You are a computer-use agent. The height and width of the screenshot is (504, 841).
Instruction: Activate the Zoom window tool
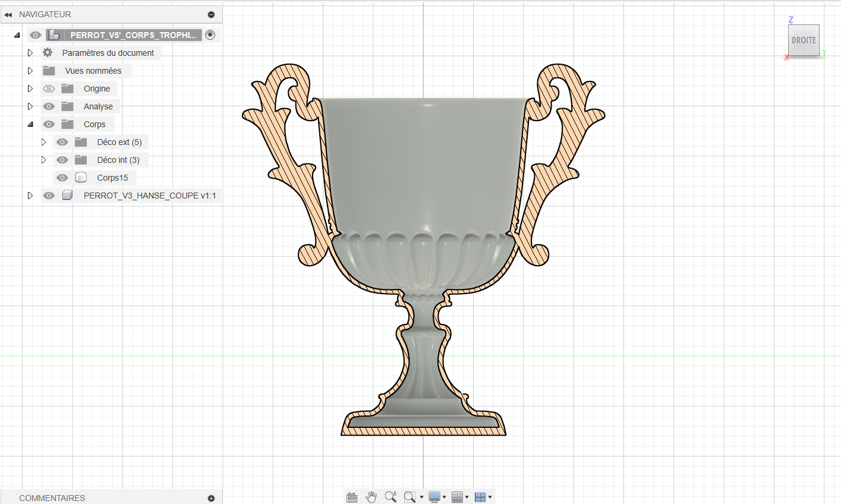[x=410, y=497]
